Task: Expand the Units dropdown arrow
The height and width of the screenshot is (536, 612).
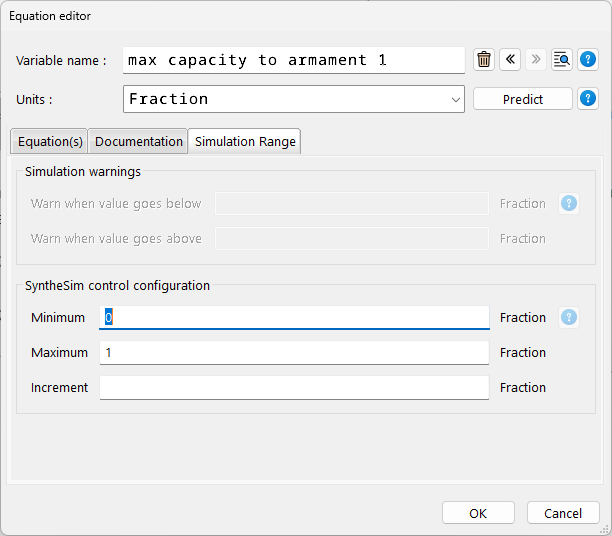Action: [x=456, y=99]
